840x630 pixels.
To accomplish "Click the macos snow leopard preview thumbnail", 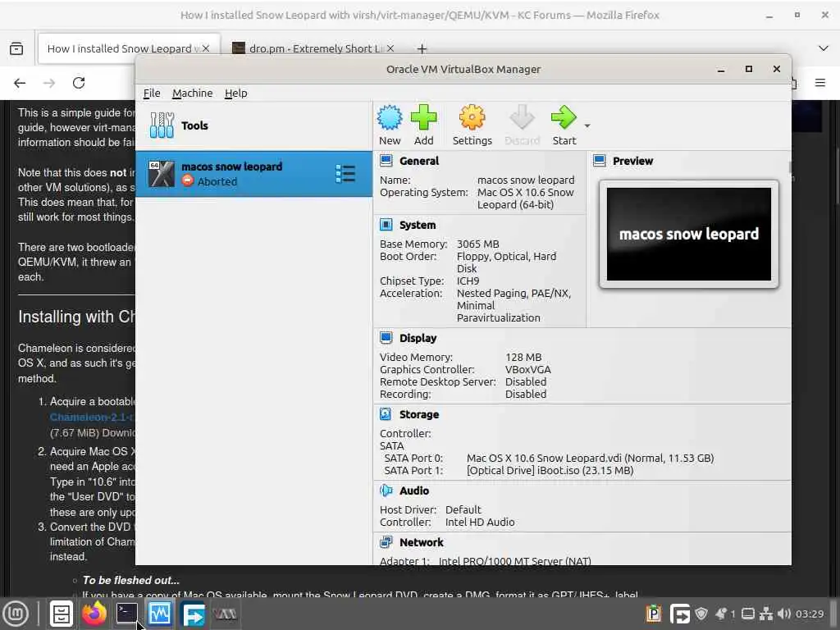I will click(689, 234).
